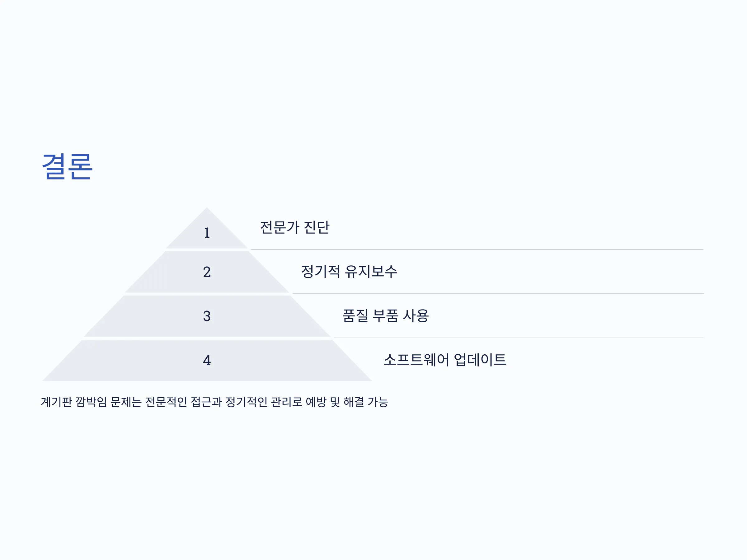This screenshot has width=747, height=560.
Task: Click the 전문가 진단 label
Action: [294, 227]
